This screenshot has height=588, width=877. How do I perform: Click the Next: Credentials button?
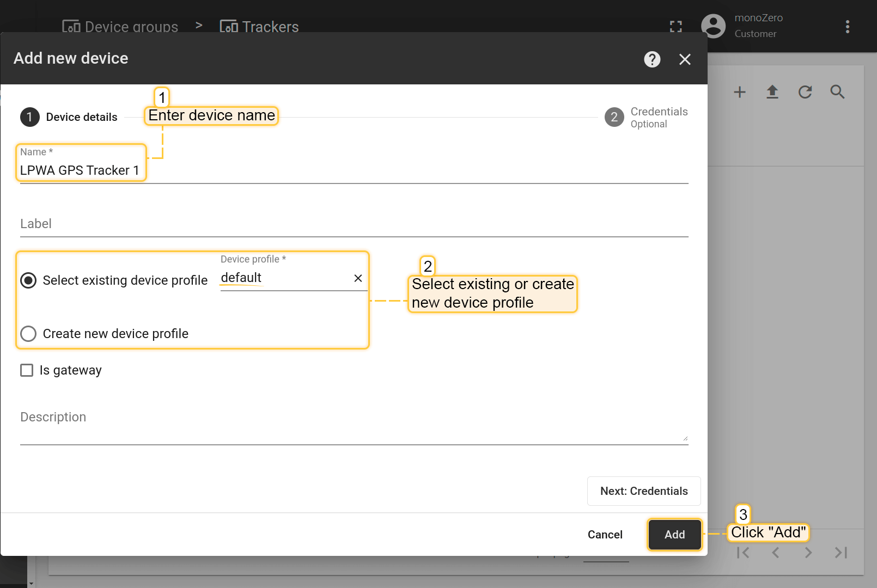pyautogui.click(x=643, y=491)
